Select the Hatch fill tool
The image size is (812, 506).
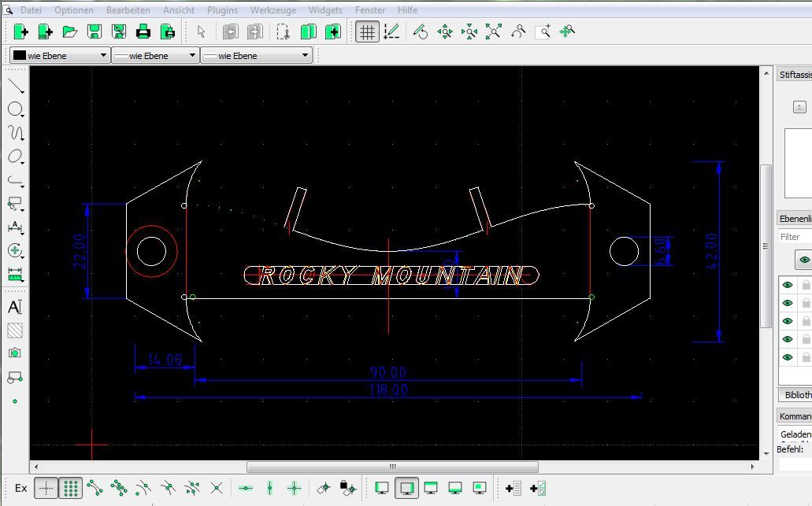click(x=15, y=331)
